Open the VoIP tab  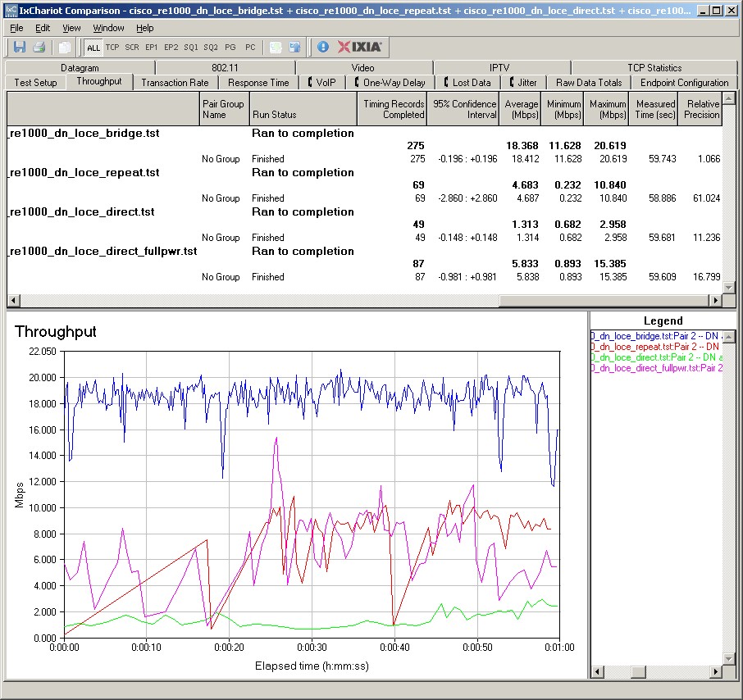coord(321,83)
